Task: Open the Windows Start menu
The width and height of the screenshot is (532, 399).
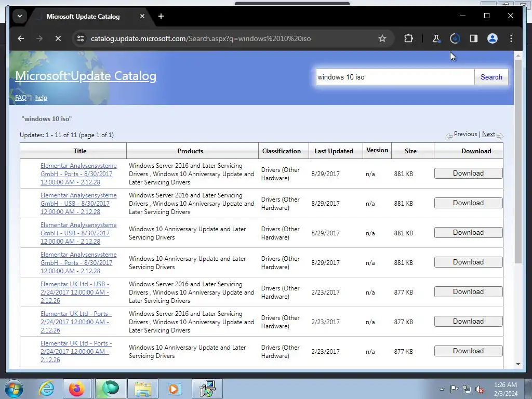Action: point(14,389)
